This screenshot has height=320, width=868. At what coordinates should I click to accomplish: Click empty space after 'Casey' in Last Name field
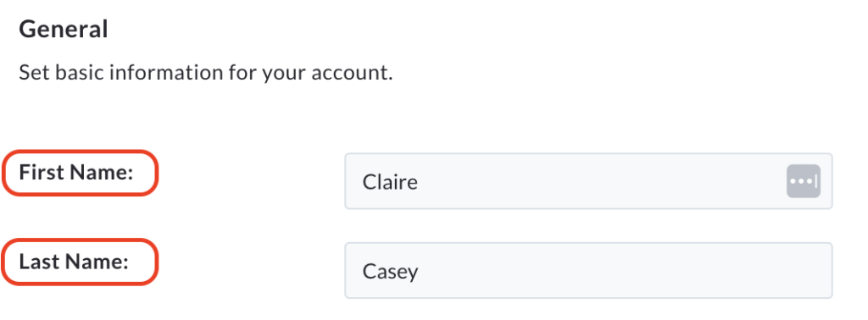pos(620,271)
